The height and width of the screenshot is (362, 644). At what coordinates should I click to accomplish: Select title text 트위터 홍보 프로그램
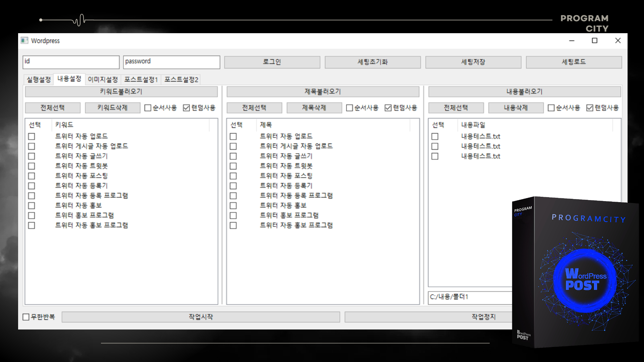coord(289,215)
